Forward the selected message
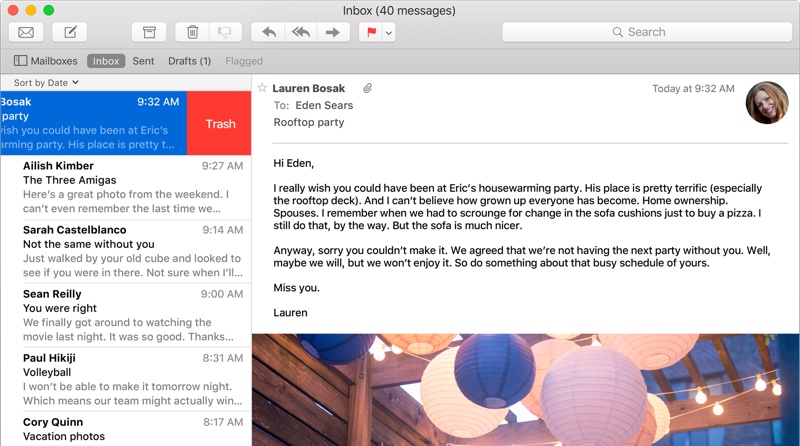 pos(333,33)
